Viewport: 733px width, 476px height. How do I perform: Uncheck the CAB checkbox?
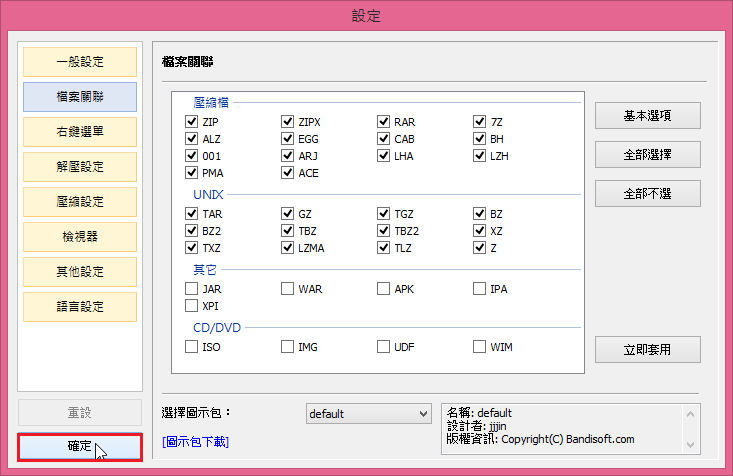383,139
